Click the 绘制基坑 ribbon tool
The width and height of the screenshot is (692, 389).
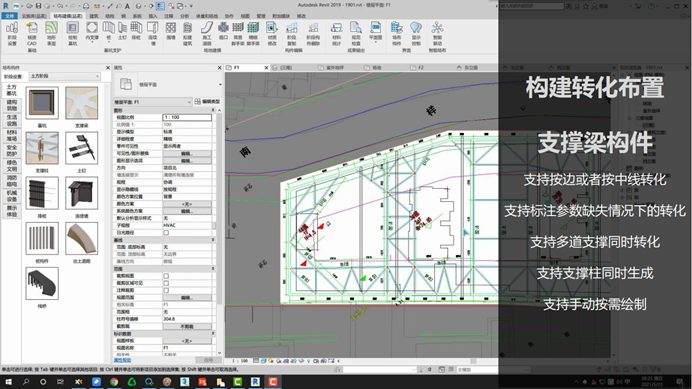click(x=72, y=34)
